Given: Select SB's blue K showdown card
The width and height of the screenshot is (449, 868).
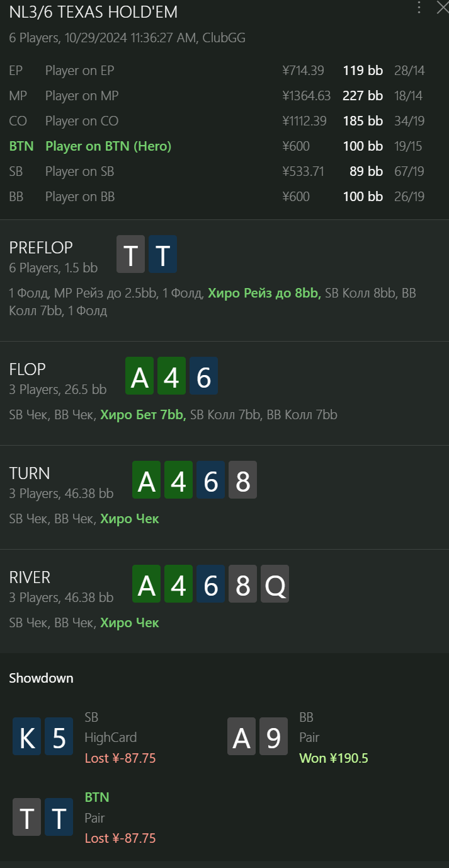Looking at the screenshot, I should pyautogui.click(x=27, y=737).
